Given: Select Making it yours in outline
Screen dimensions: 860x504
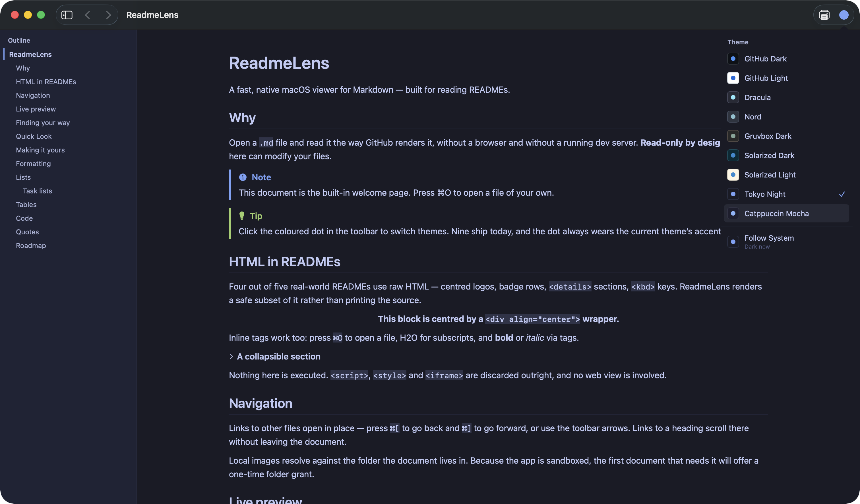Looking at the screenshot, I should (40, 150).
